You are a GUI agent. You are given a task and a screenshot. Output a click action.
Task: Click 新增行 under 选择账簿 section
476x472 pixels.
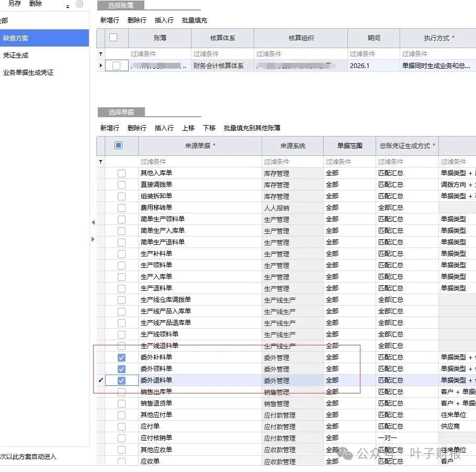[x=109, y=20]
